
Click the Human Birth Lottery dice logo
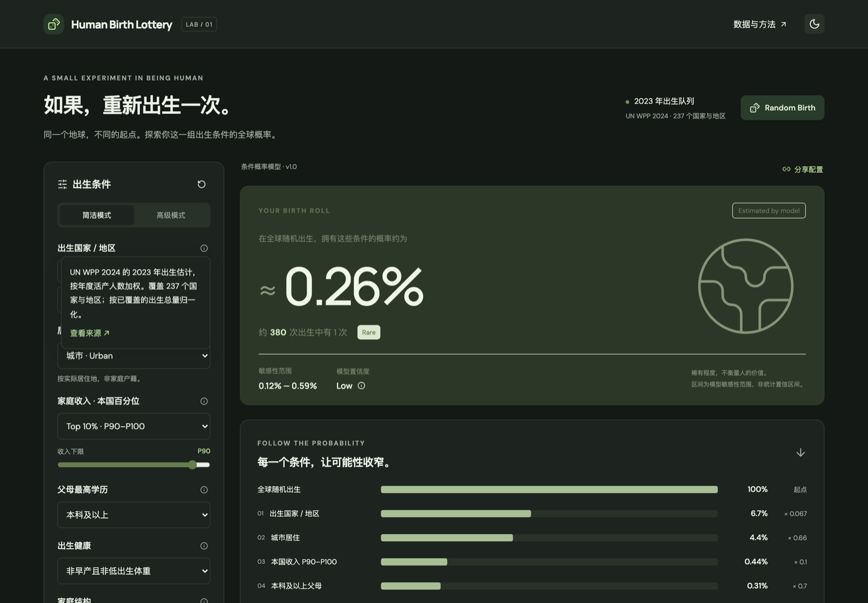coord(54,24)
